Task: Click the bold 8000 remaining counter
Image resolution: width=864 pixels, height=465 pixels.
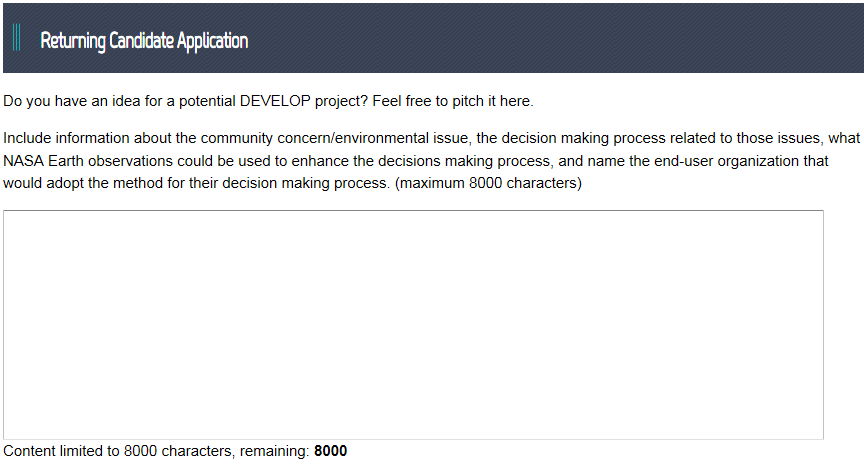Action: click(x=330, y=451)
